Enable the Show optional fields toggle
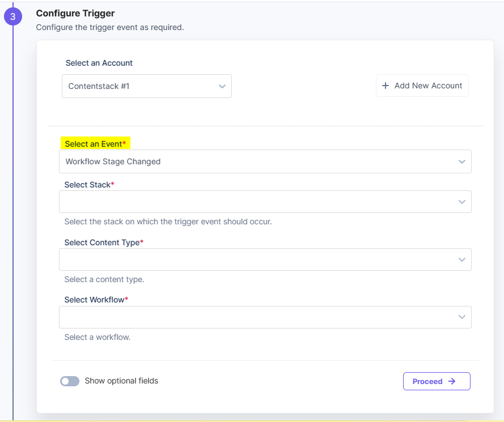The image size is (504, 422). 70,381
